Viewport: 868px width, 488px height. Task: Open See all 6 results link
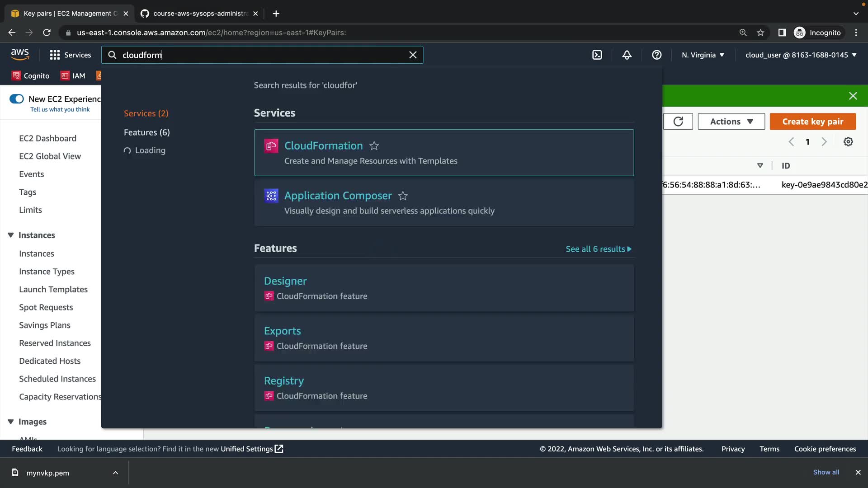pos(598,249)
